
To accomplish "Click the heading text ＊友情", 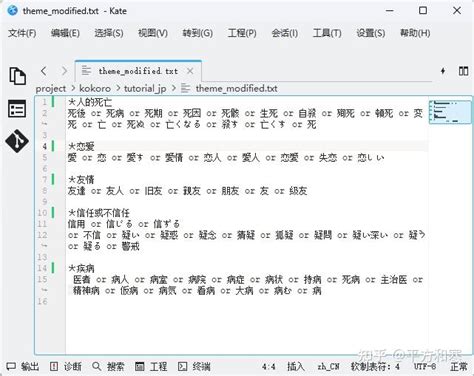I will click(81, 180).
